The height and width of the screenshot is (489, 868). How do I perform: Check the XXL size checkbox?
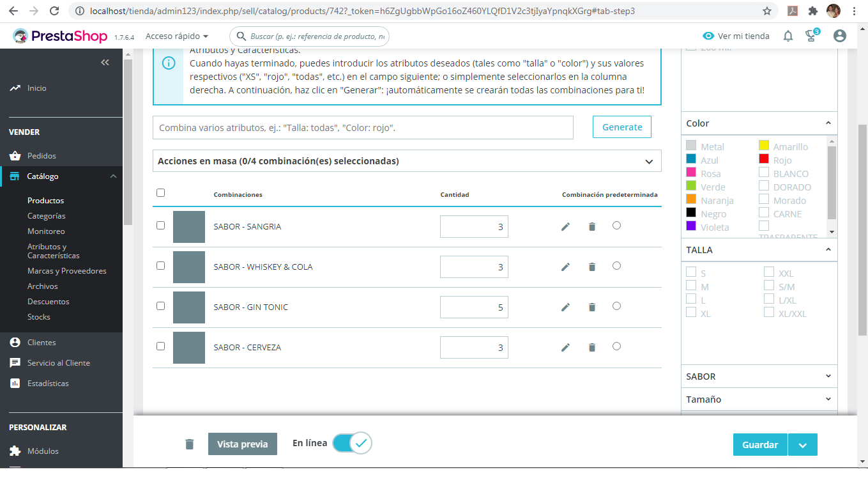pos(769,272)
